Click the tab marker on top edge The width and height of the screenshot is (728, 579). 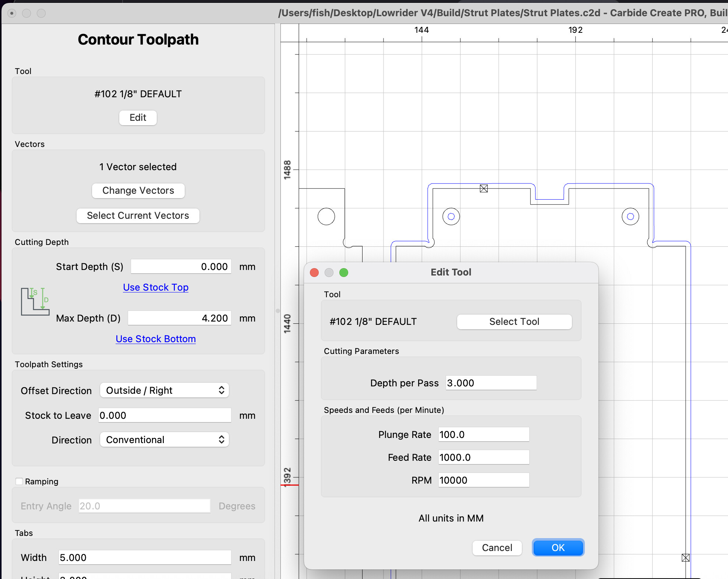(x=484, y=189)
